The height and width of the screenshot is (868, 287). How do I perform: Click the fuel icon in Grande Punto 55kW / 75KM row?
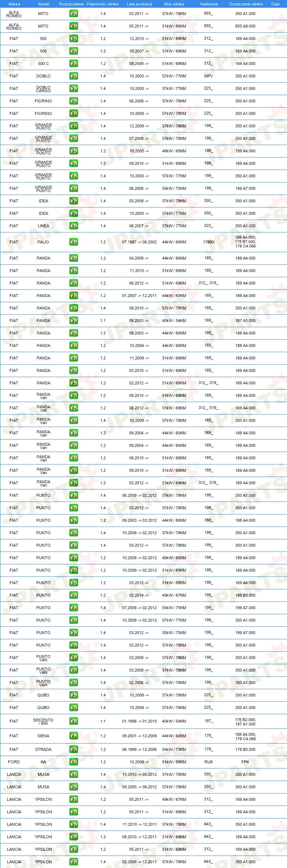[x=73, y=188]
